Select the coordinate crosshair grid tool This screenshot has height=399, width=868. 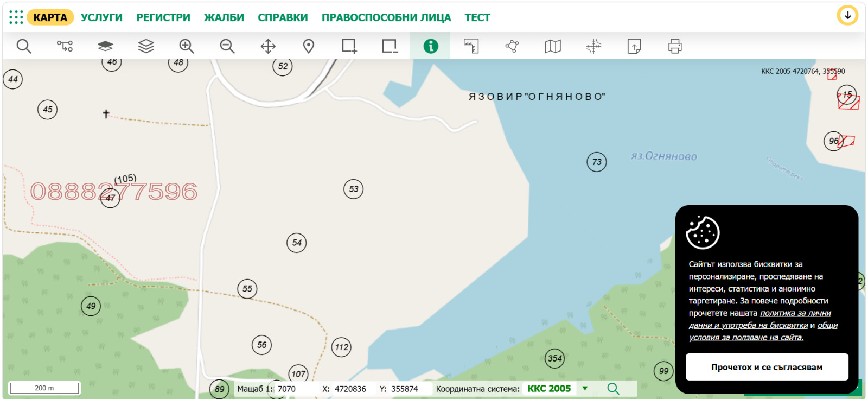click(x=593, y=46)
